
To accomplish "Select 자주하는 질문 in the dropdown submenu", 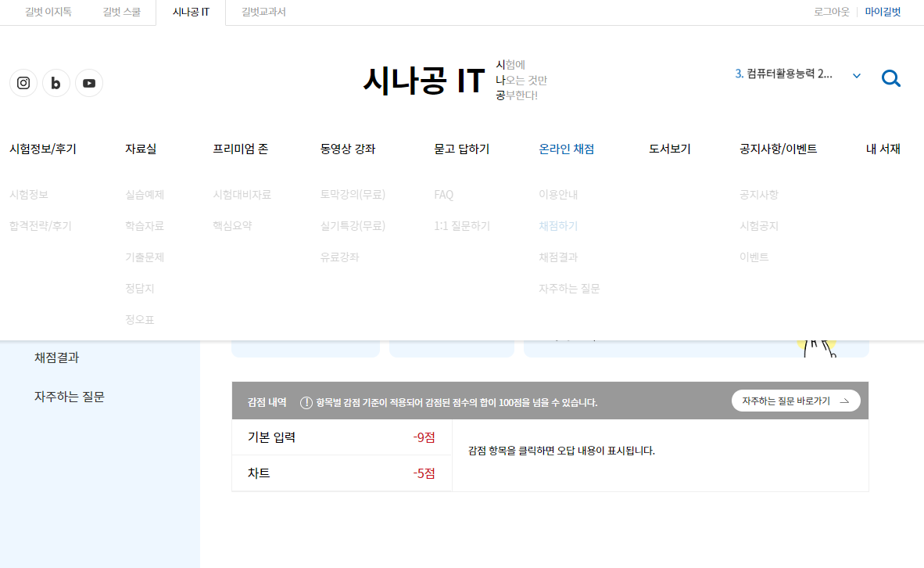I will click(x=569, y=289).
